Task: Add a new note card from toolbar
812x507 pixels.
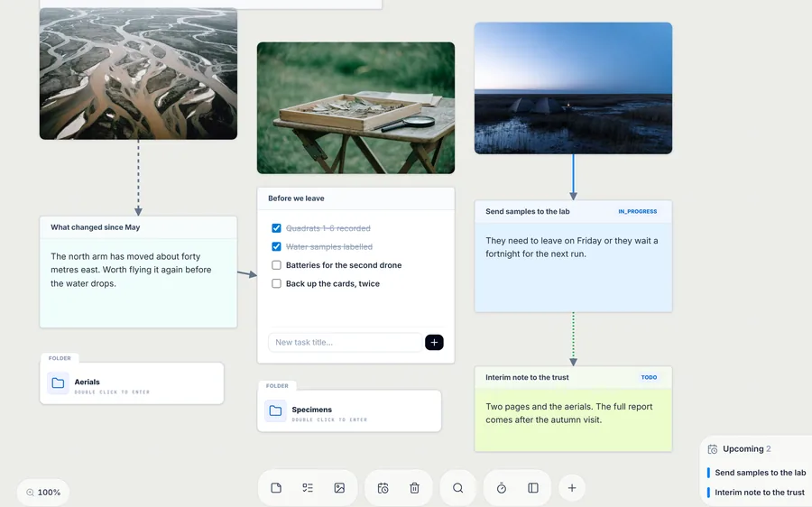Action: 276,488
